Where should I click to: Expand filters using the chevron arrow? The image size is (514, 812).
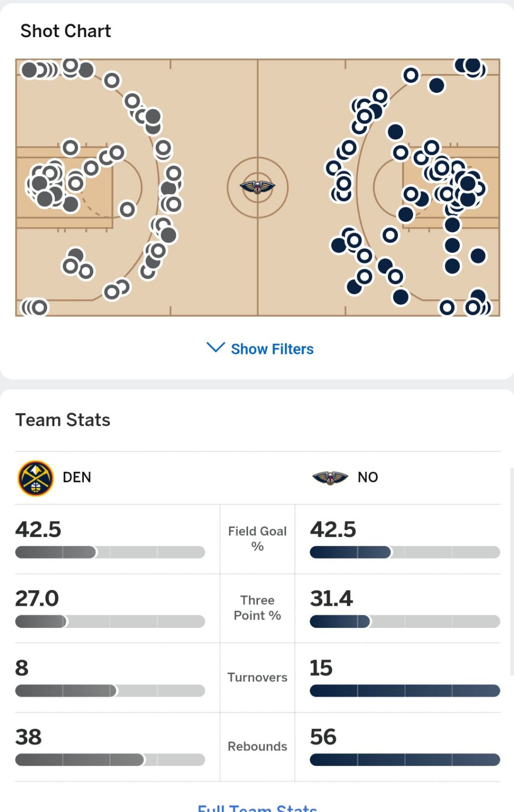pos(216,347)
